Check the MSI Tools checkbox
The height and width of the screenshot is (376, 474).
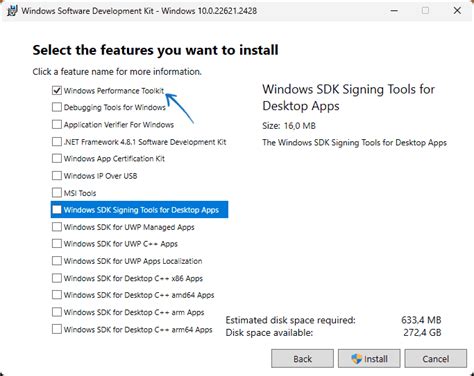(x=57, y=193)
